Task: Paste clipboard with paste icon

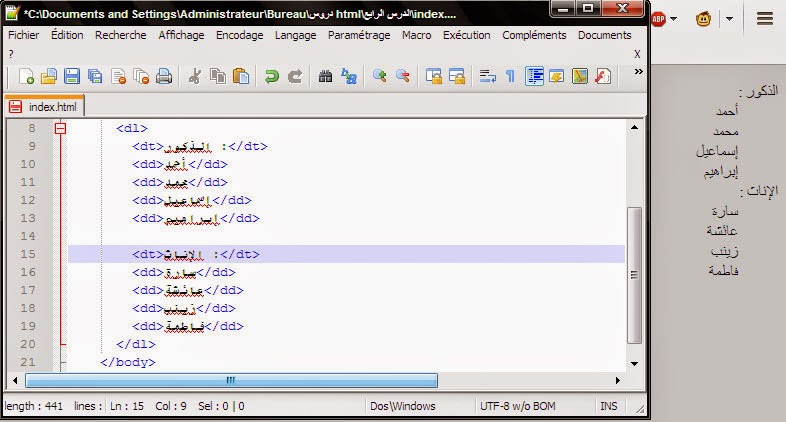Action: (x=241, y=76)
